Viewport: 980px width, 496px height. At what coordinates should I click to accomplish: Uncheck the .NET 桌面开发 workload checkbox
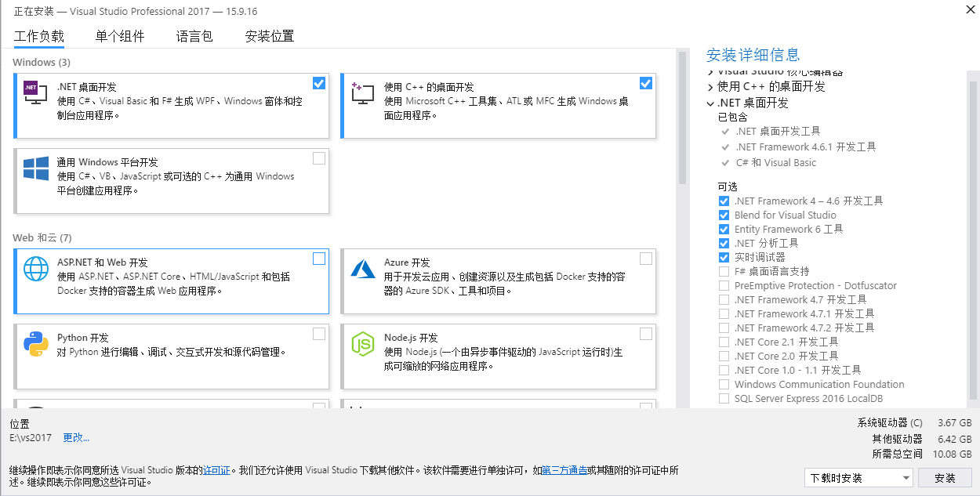[319, 83]
